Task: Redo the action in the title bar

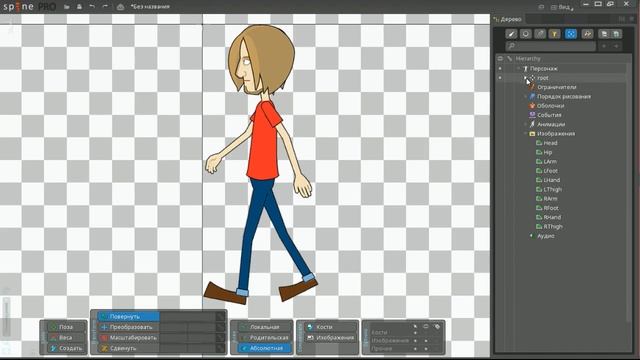Action: 105,7
